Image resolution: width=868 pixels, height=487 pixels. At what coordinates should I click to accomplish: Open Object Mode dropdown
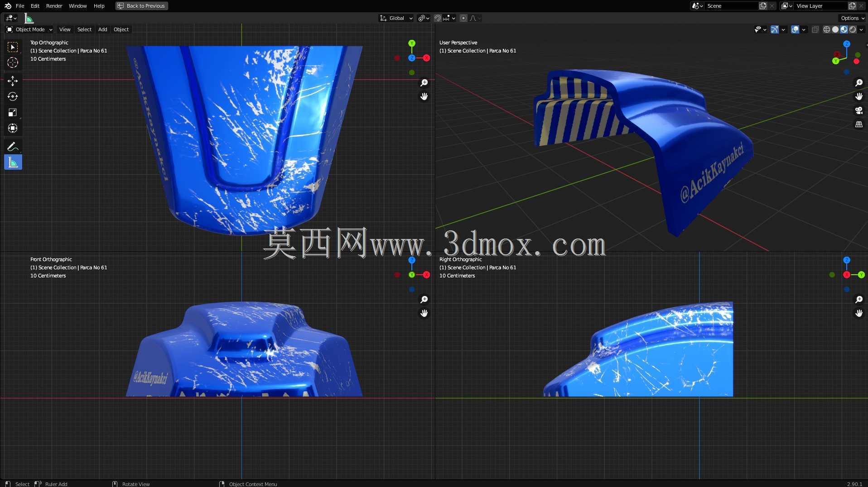[29, 29]
